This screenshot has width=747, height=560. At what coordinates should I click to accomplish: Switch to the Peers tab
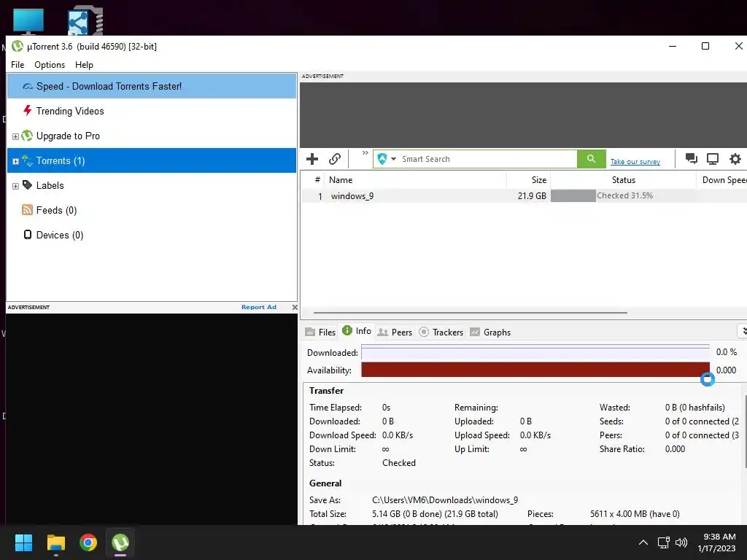coord(395,332)
